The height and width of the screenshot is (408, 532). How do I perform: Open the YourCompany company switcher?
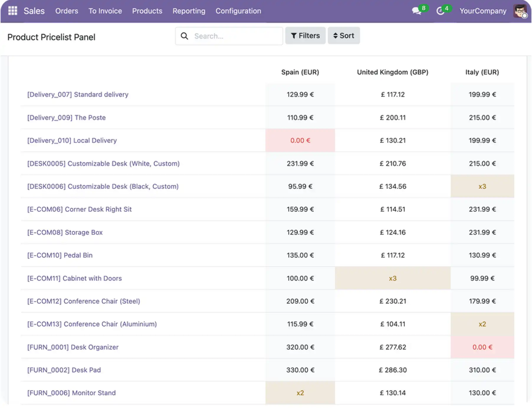tap(483, 11)
